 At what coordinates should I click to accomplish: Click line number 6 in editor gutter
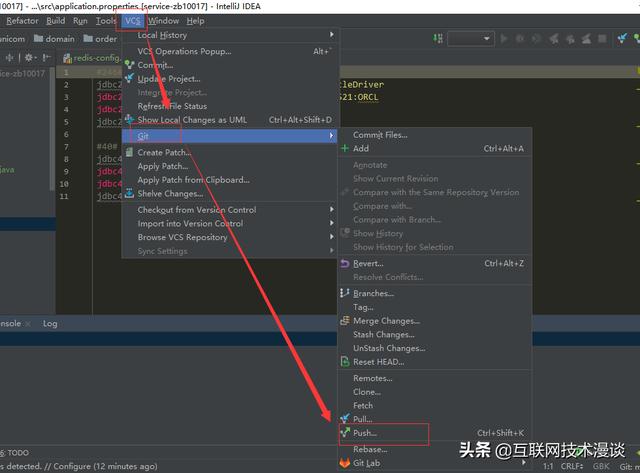click(66, 134)
